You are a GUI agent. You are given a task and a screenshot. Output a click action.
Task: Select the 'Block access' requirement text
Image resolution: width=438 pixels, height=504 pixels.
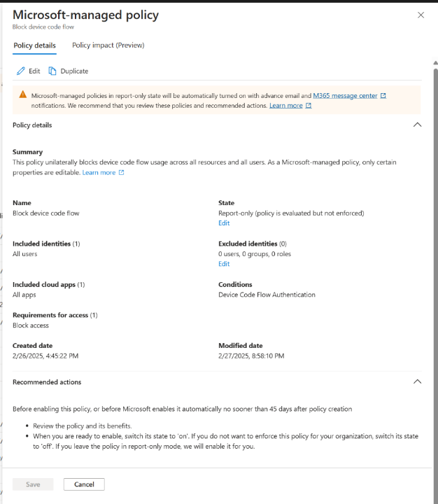tap(31, 325)
